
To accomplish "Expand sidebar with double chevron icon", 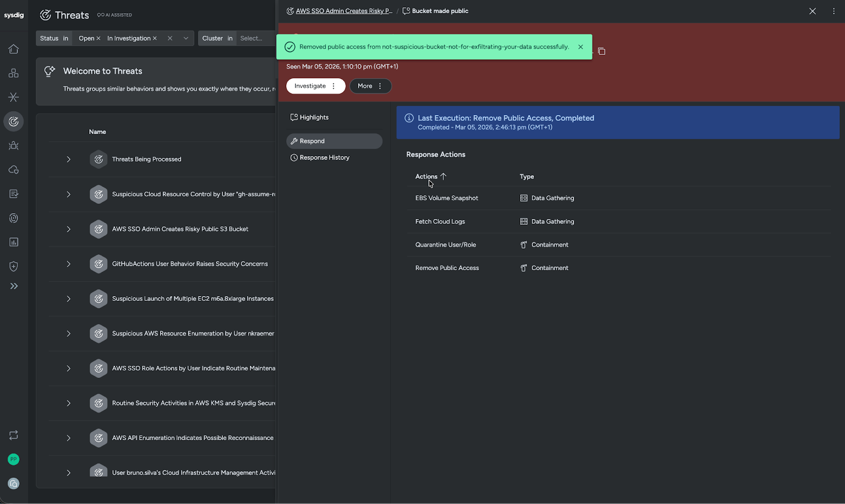I will point(14,286).
